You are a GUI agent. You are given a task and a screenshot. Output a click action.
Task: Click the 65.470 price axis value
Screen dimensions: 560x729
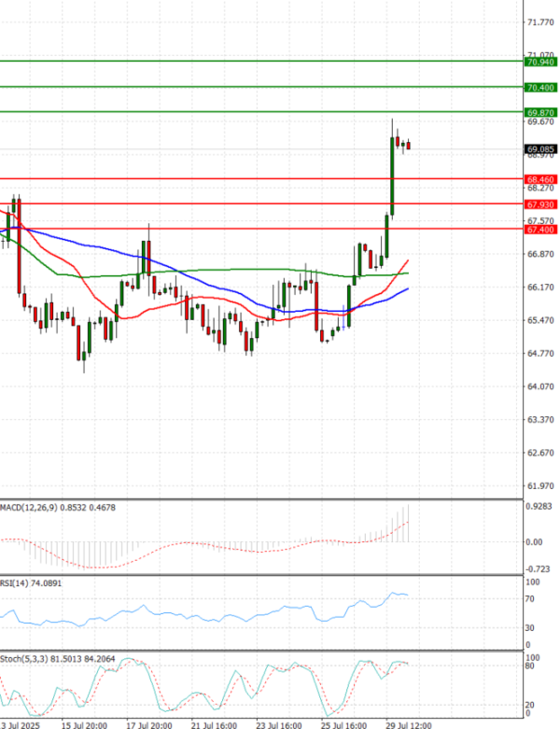(540, 320)
